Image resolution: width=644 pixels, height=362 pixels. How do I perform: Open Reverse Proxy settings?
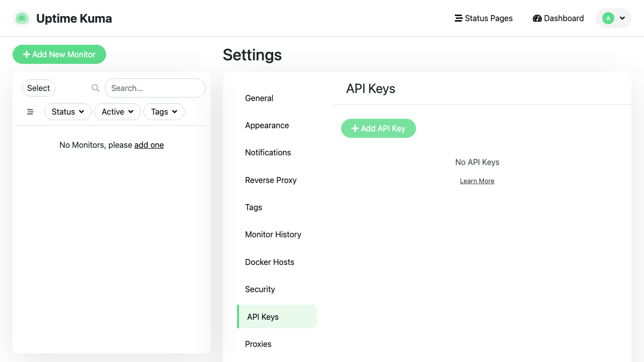[x=277, y=180]
